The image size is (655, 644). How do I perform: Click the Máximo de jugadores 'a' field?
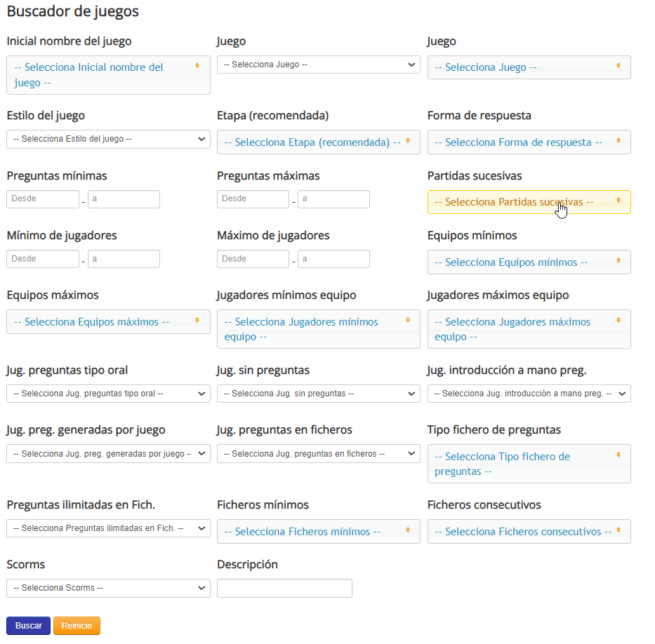point(333,259)
